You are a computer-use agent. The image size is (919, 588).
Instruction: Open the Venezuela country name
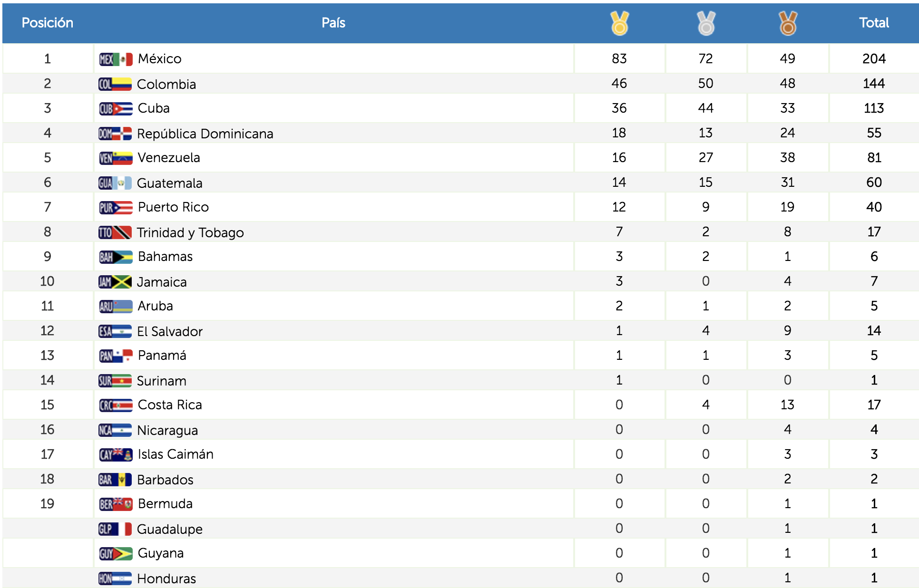pos(169,157)
